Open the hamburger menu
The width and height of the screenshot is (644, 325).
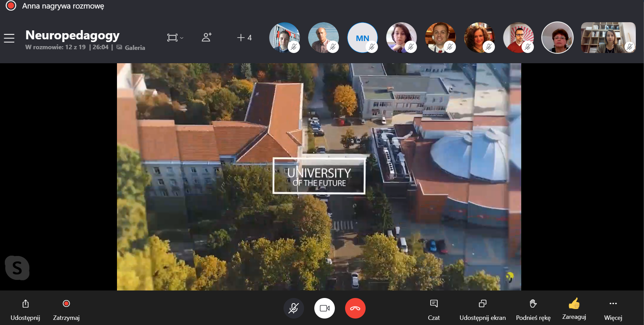(9, 38)
